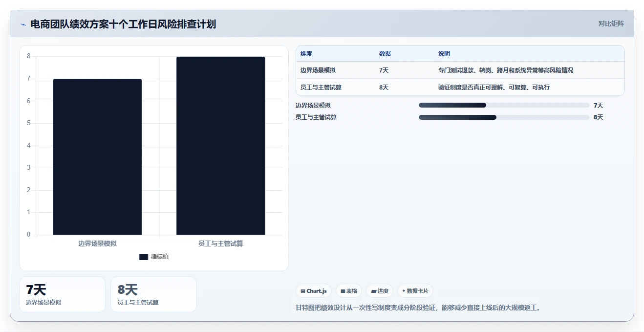Click the 甘特图 summary sentence at bottom
This screenshot has height=332, width=644.
click(419, 308)
